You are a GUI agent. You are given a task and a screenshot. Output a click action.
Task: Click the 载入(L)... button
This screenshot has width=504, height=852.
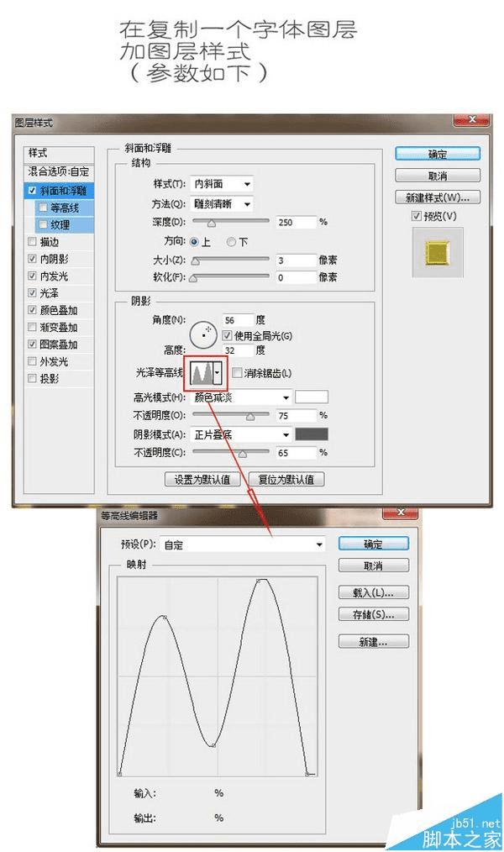click(x=373, y=593)
